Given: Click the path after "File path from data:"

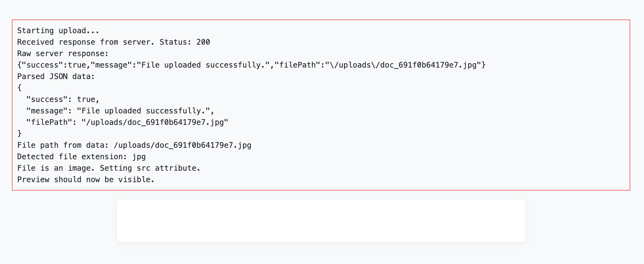Looking at the screenshot, I should (182, 145).
